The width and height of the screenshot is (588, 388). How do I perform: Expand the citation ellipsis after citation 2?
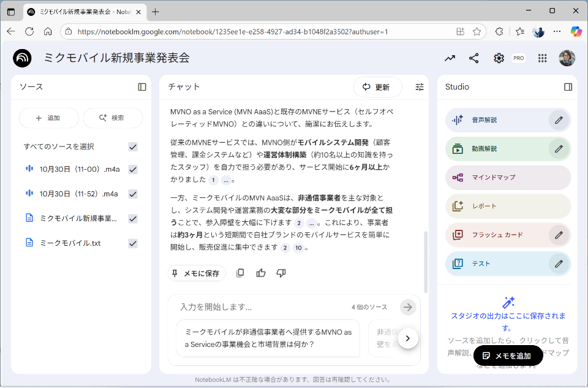311,223
